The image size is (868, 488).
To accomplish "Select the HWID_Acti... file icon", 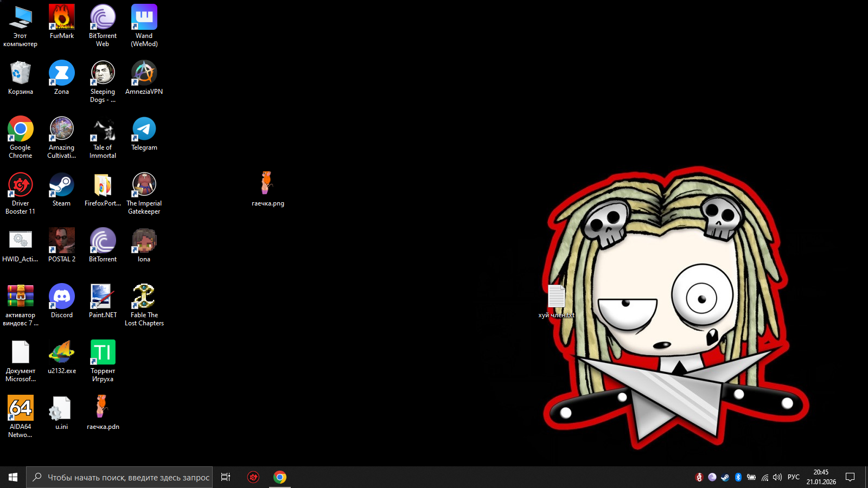I will 20,245.
